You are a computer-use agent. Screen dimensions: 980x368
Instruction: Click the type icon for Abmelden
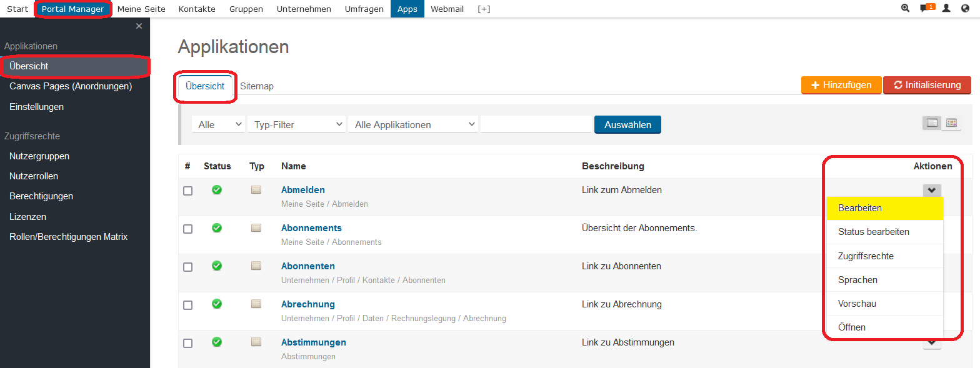pyautogui.click(x=256, y=190)
